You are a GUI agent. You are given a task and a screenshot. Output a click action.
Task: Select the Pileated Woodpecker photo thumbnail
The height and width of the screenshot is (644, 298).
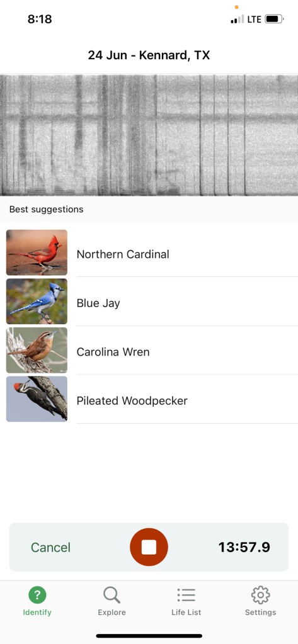click(x=37, y=399)
